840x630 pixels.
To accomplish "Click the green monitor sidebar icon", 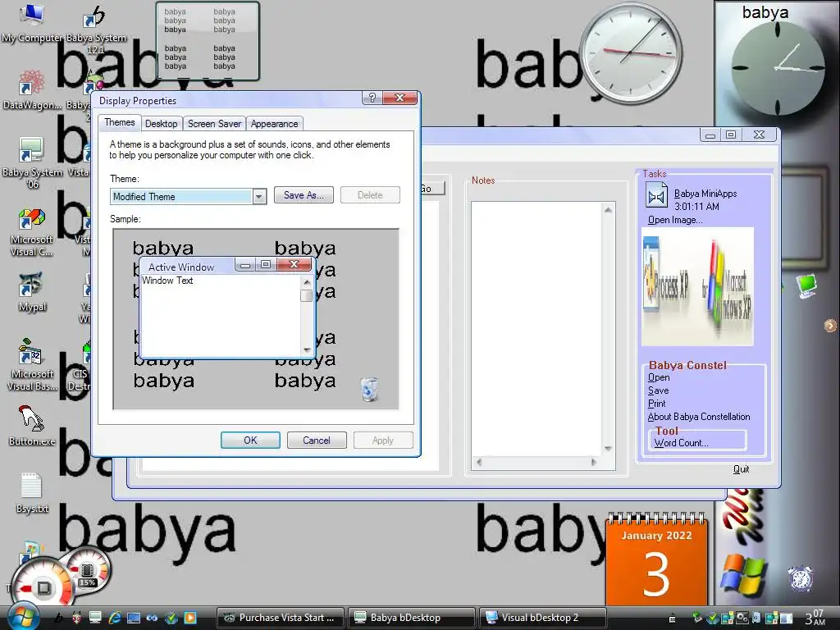I will 806,286.
